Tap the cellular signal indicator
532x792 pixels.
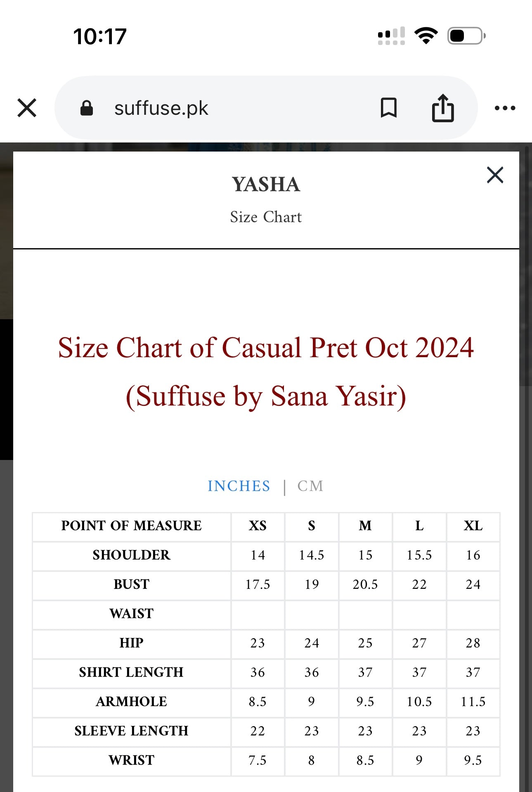[x=391, y=36]
